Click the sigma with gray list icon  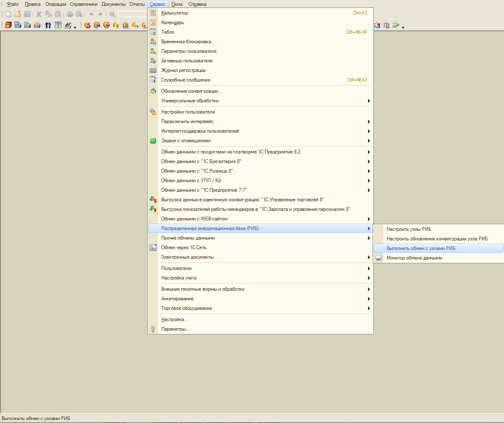(386, 25)
